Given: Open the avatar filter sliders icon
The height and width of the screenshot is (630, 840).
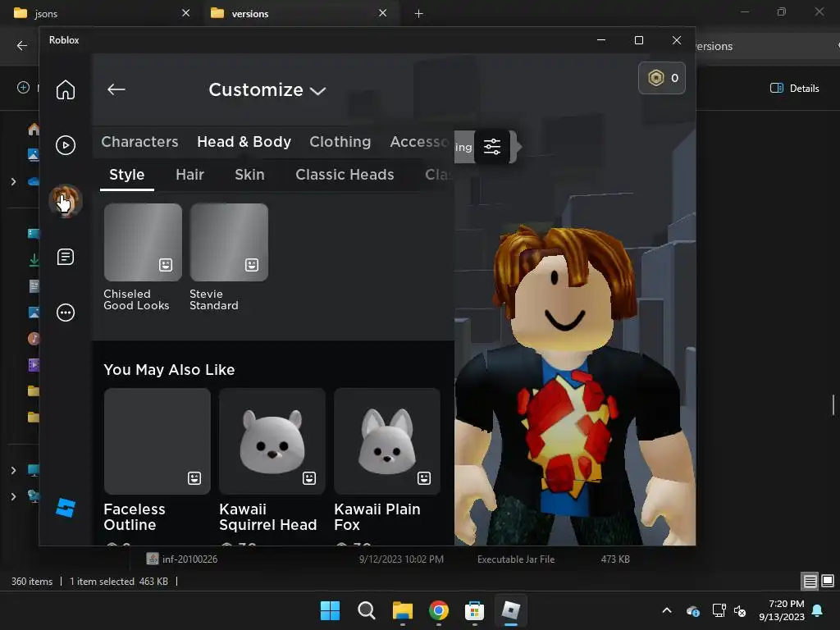Looking at the screenshot, I should coord(492,146).
